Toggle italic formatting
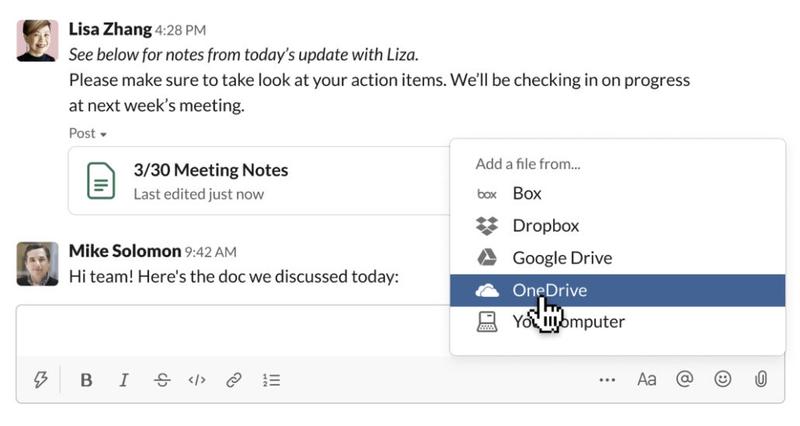Screen dimensions: 800x426 (x=123, y=380)
